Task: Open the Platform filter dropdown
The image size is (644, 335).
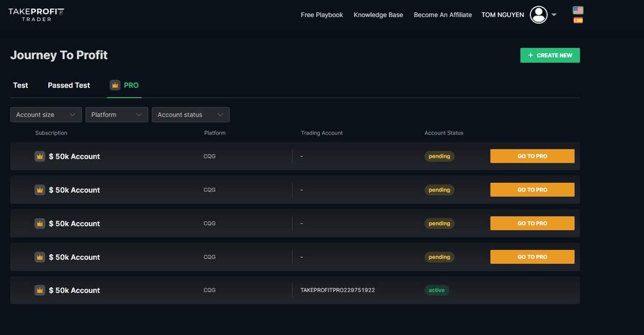Action: point(116,114)
